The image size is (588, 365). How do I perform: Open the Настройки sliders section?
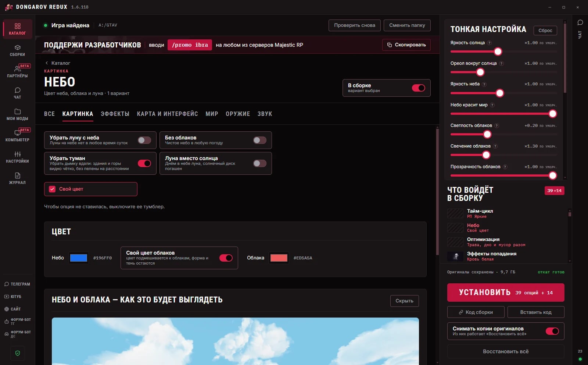pos(17,157)
